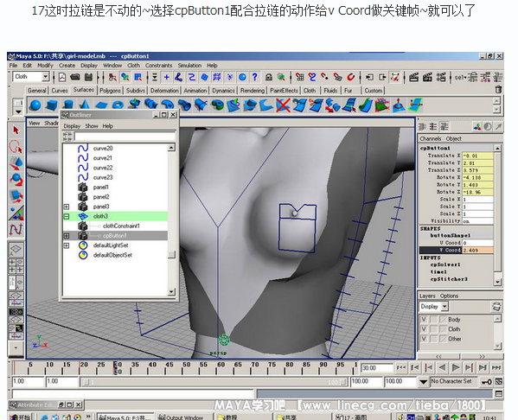The image size is (518, 420).
Task: Toggle visibility of Body layer
Action: [425, 319]
